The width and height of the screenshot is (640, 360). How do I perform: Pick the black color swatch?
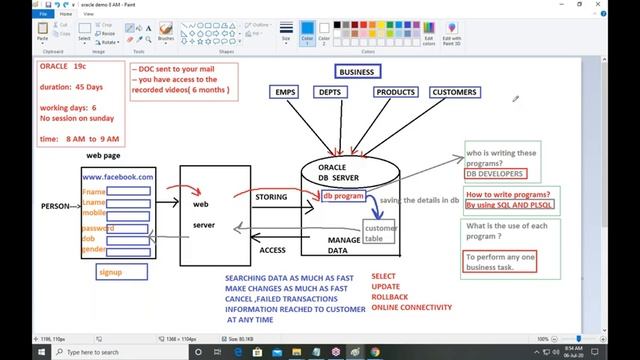point(337,25)
